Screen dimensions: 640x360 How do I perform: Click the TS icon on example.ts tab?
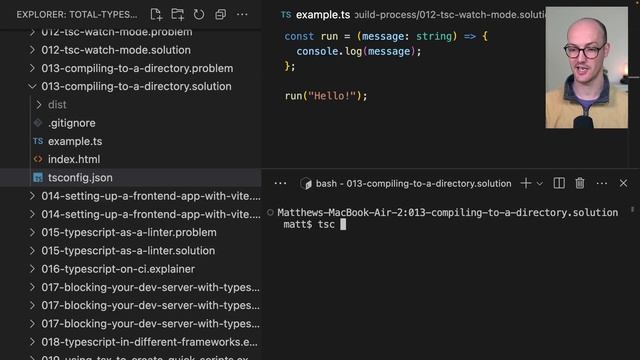coord(286,15)
